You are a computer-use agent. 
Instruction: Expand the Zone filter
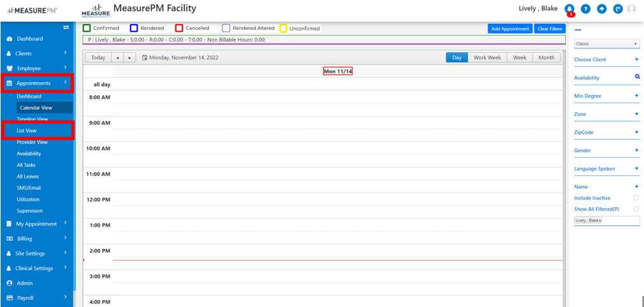click(636, 113)
